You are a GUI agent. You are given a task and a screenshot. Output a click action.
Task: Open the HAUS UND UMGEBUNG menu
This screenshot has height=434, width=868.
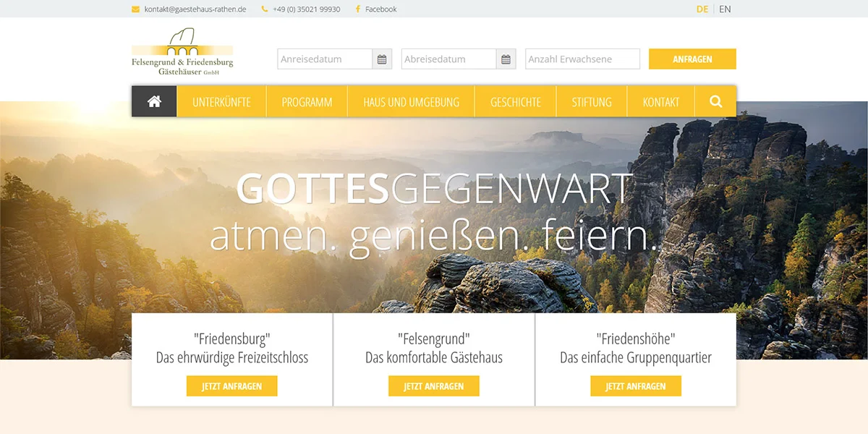pos(410,101)
